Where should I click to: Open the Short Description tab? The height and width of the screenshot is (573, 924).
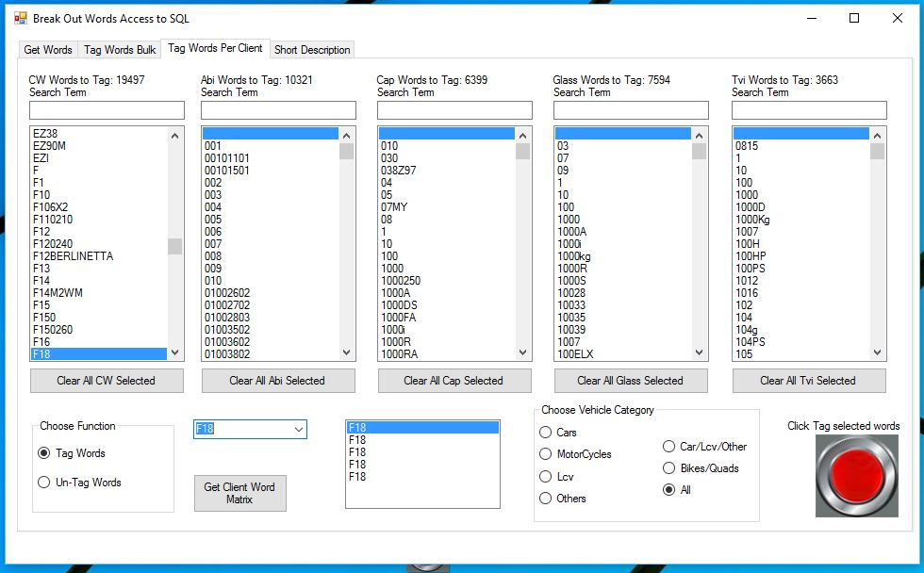point(312,50)
